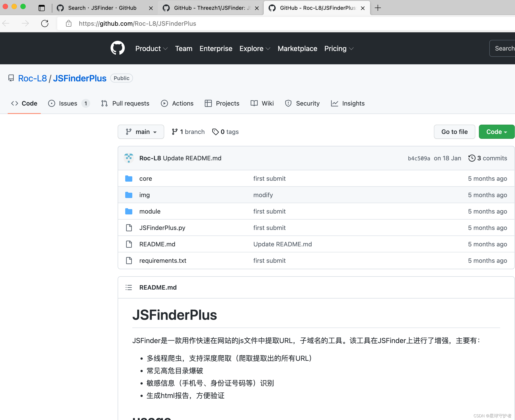Viewport: 515px width, 420px height.
Task: Close the Search JSFinder GitHub tab
Action: point(151,8)
